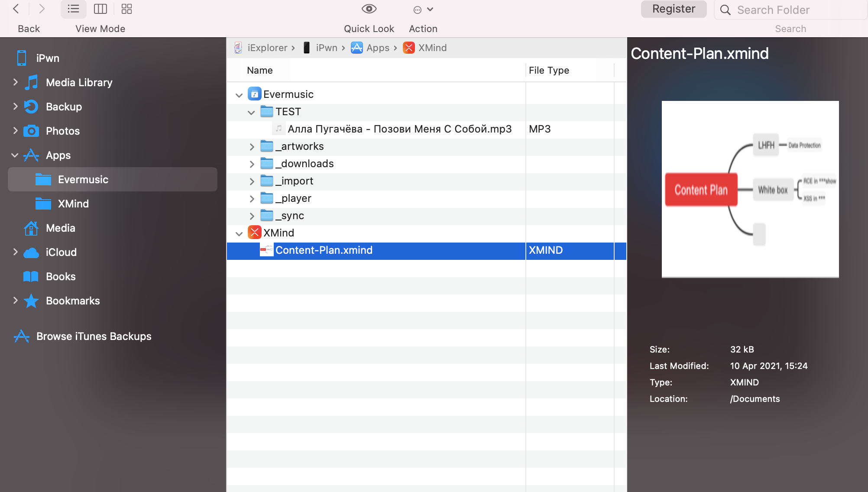Click the Content-Plan.xmind file icon
868x492 pixels.
(267, 250)
